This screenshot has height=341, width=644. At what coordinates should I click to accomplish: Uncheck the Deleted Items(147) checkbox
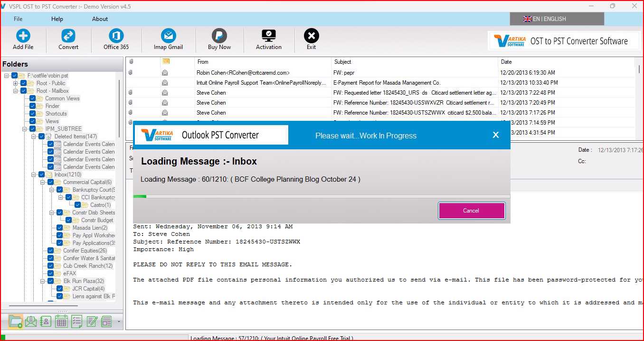click(x=42, y=136)
